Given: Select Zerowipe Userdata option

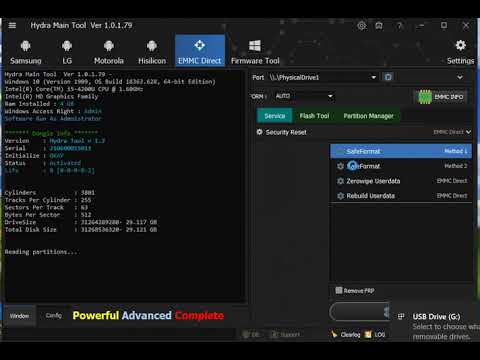Looking at the screenshot, I should (x=401, y=181).
